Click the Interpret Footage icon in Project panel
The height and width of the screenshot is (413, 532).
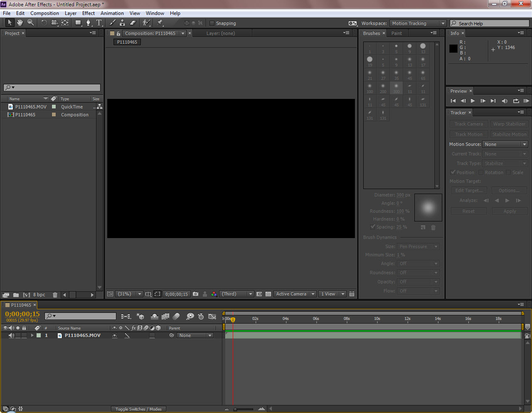click(5, 295)
